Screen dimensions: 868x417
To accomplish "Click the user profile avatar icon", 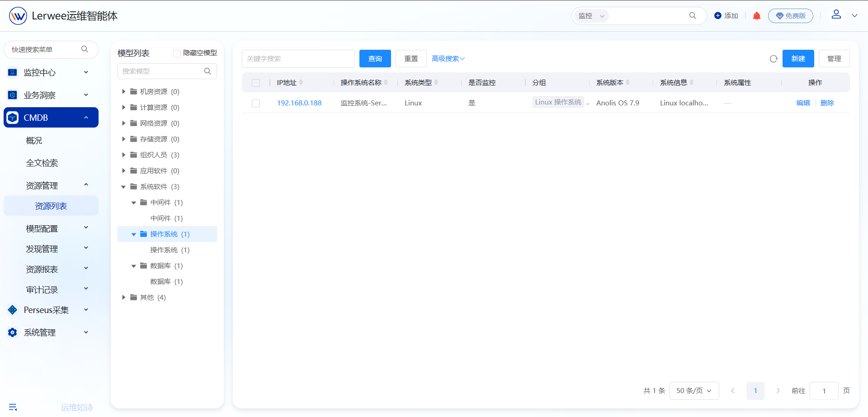I will coord(836,14).
